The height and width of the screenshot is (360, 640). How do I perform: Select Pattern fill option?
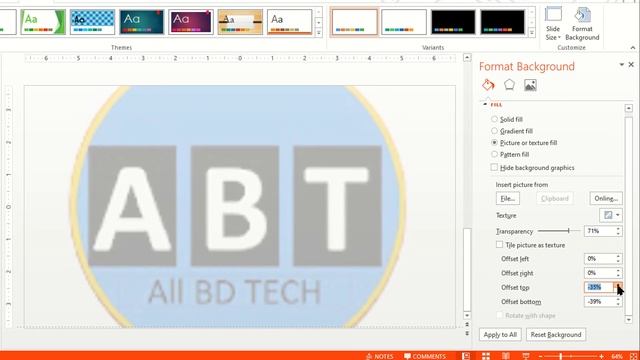(x=494, y=154)
